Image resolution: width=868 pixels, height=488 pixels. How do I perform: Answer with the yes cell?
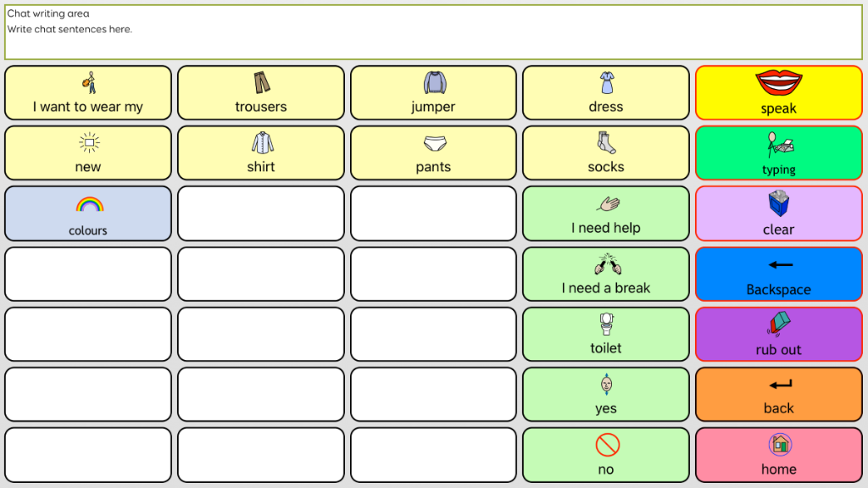[605, 395]
